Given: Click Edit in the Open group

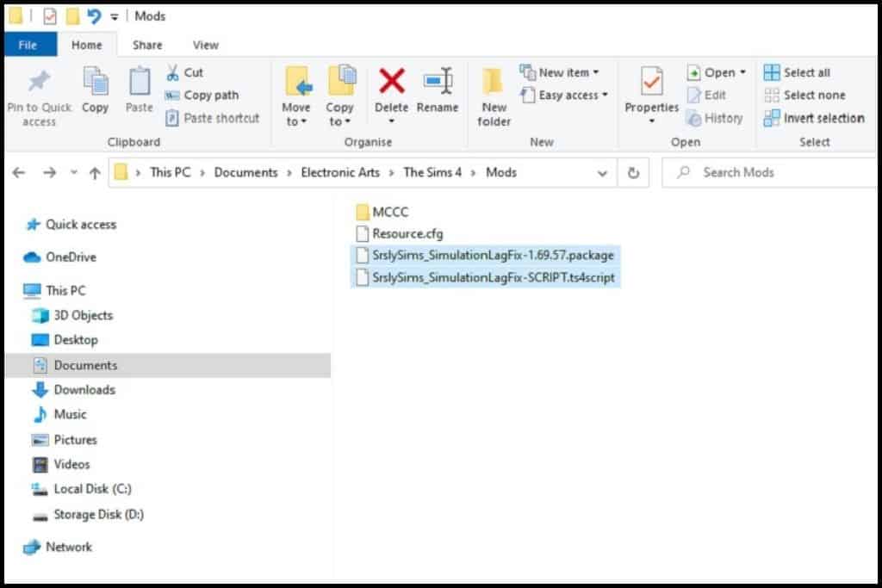Looking at the screenshot, I should pos(706,95).
